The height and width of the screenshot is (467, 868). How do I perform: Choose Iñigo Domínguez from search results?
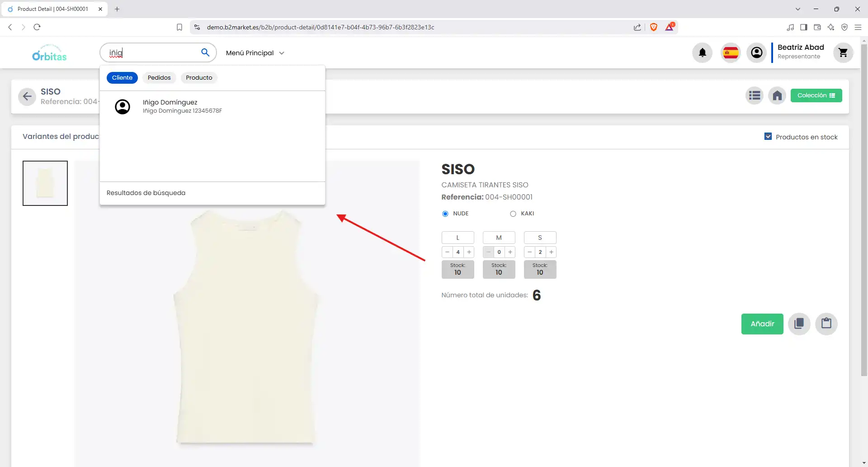170,106
